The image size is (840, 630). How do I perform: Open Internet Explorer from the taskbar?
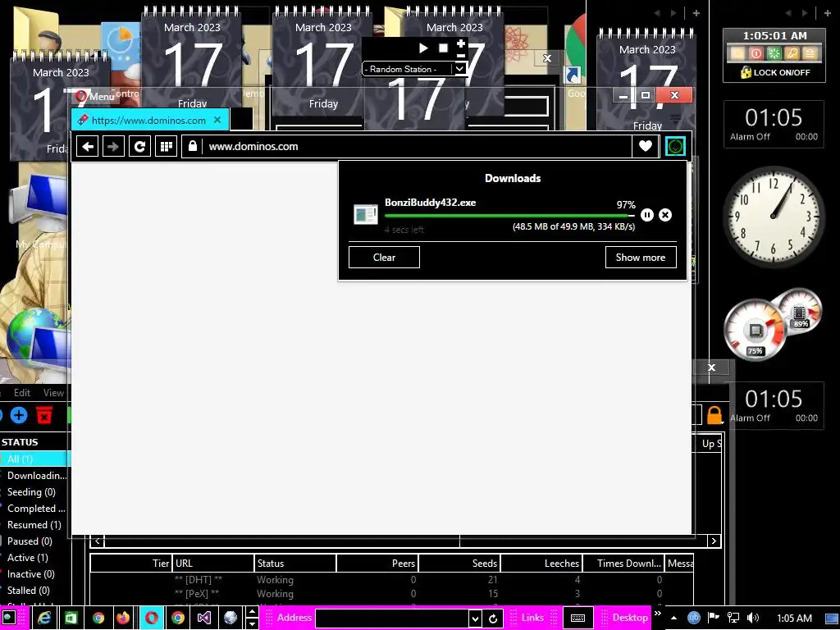(x=44, y=618)
